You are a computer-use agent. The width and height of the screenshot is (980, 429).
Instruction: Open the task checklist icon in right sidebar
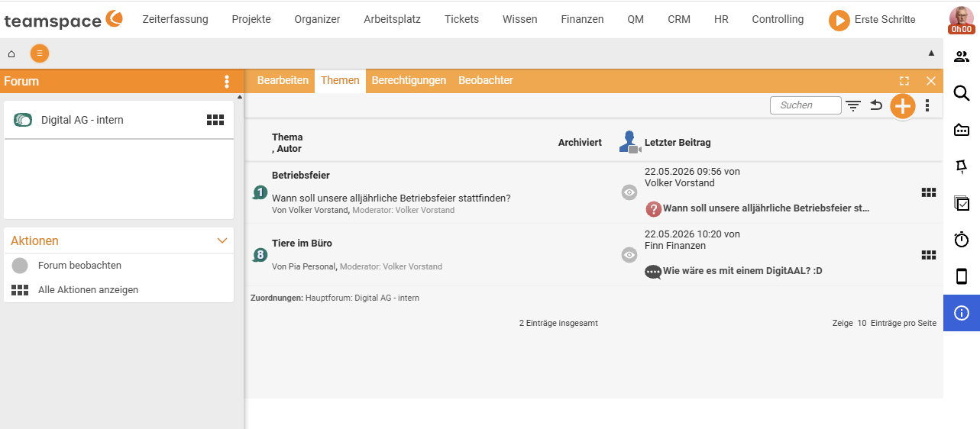point(962,203)
